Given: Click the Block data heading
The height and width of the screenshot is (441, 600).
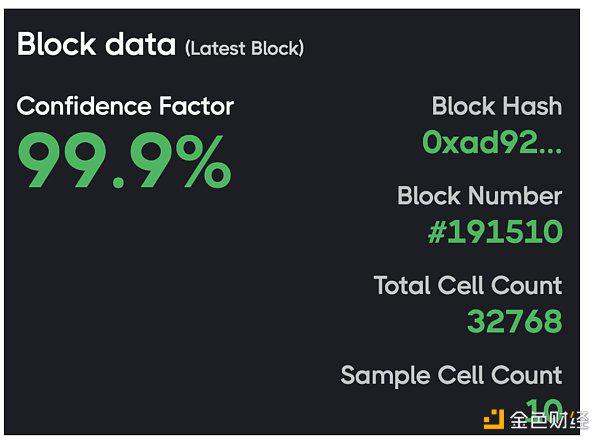Looking at the screenshot, I should tap(96, 44).
